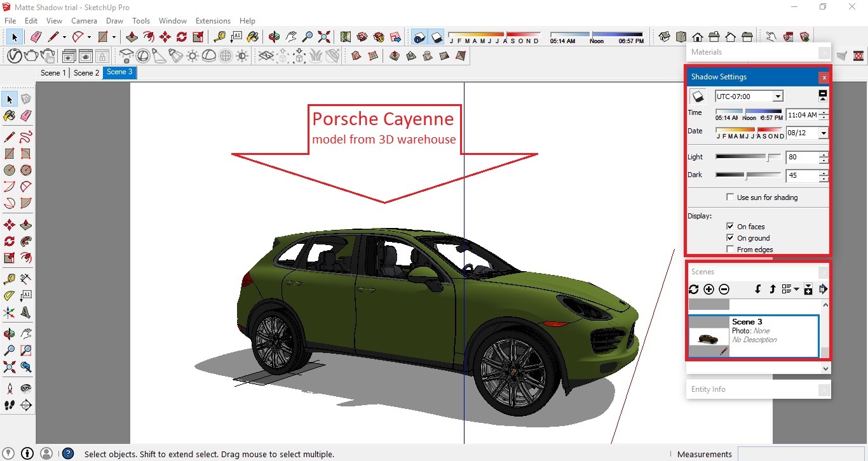Collapse details toggle in Shadow Settings panel
This screenshot has height=461, width=868.
point(823,96)
